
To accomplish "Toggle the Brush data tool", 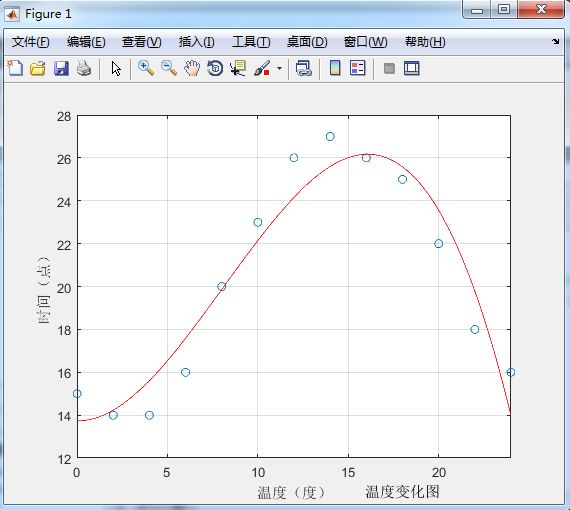I will 262,68.
